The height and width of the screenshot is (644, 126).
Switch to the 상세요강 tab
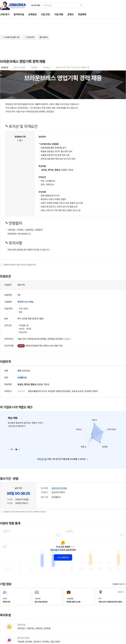pyautogui.click(x=4, y=67)
